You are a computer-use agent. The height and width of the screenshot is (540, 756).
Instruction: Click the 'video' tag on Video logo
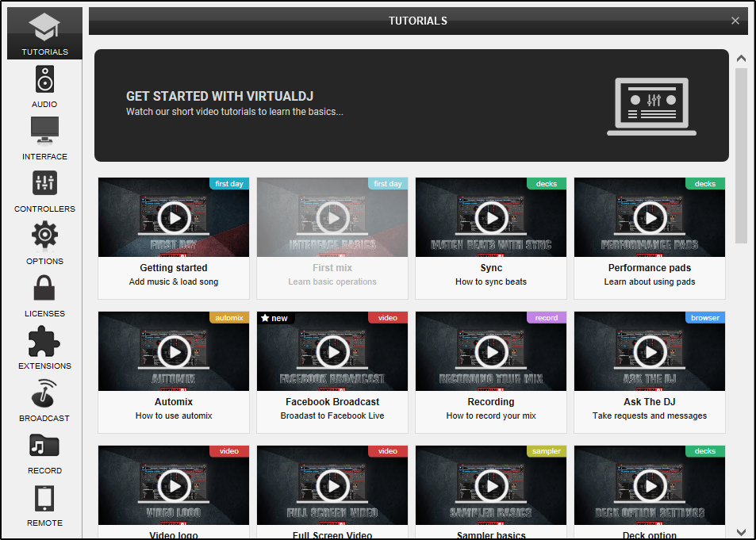point(229,451)
